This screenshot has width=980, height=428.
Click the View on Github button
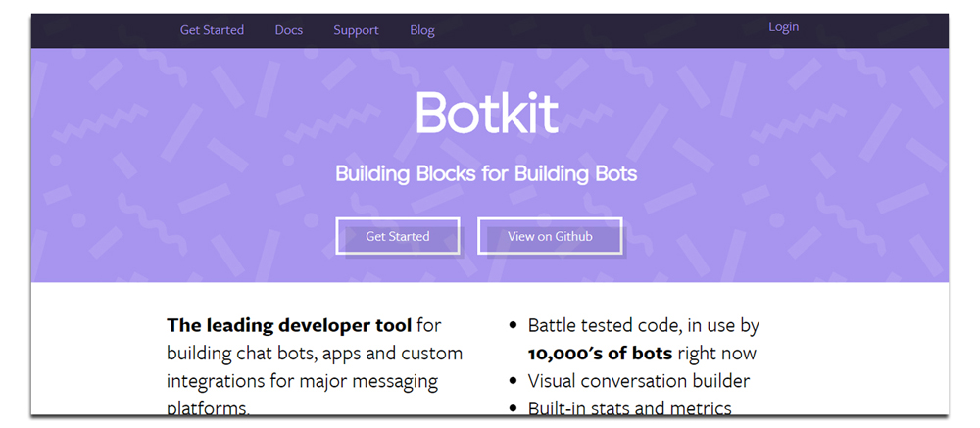550,236
